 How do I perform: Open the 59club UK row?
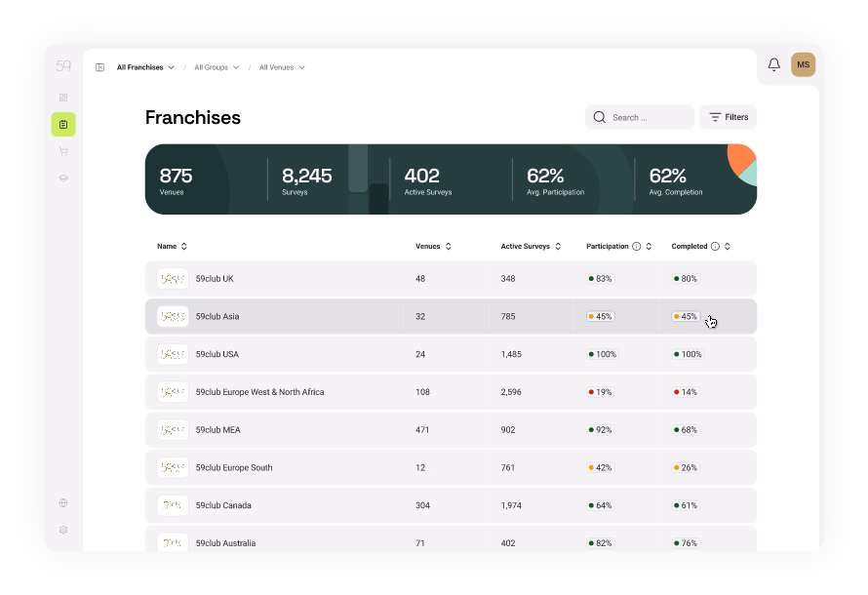point(451,279)
